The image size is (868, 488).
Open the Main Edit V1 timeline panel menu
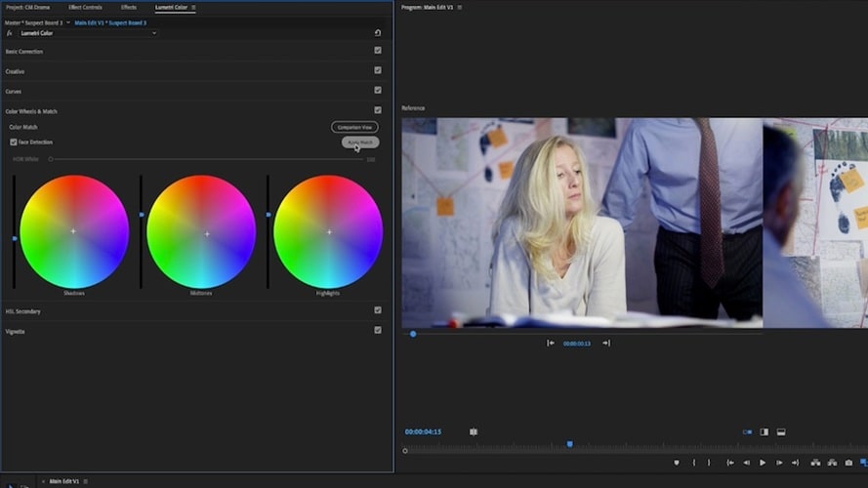[x=85, y=481]
